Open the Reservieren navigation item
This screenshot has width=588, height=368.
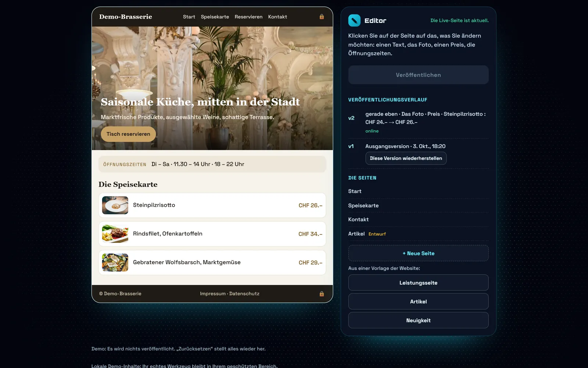[x=248, y=17]
